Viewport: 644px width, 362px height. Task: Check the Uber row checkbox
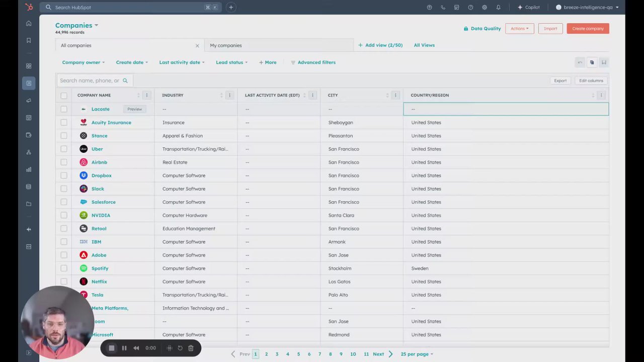[64, 149]
